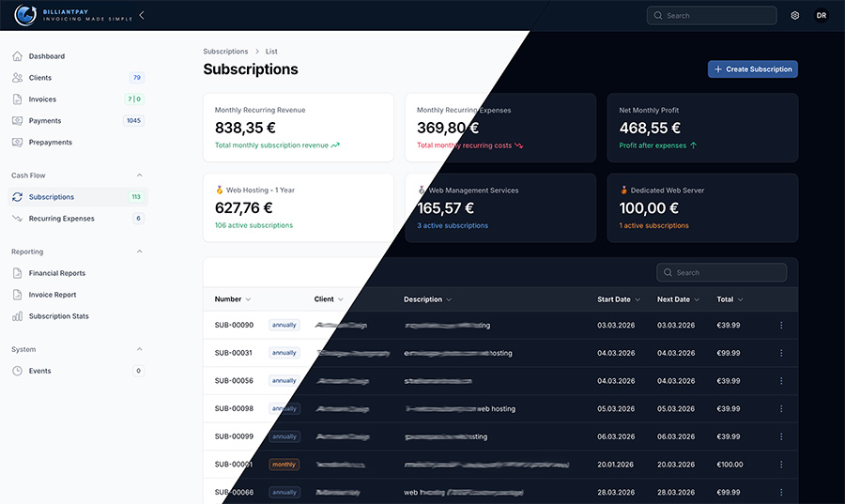
Task: Click the Create Subscription button
Action: 752,69
